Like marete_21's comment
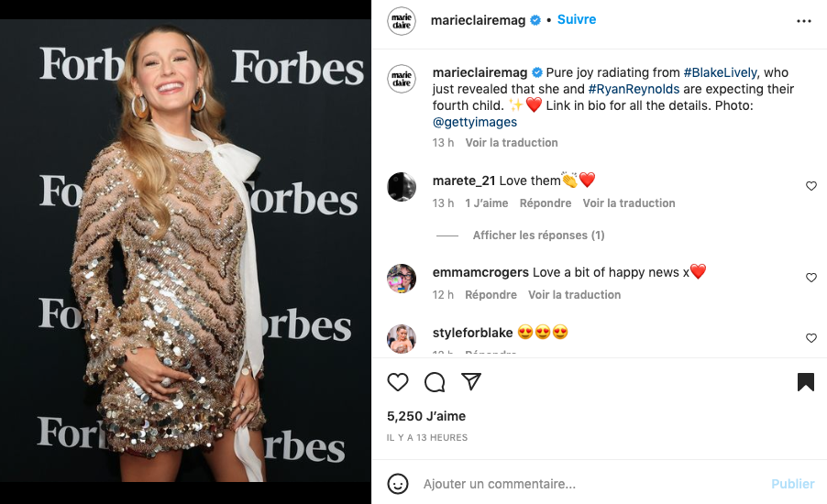The width and height of the screenshot is (827, 504). click(810, 186)
